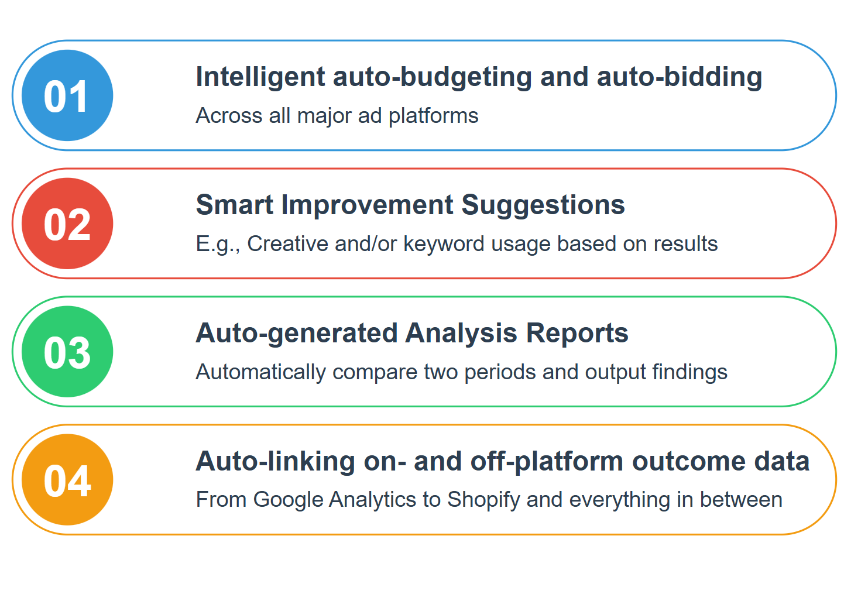Select the Smart Improvement Suggestions heading
The height and width of the screenshot is (594, 868).
coord(410,205)
